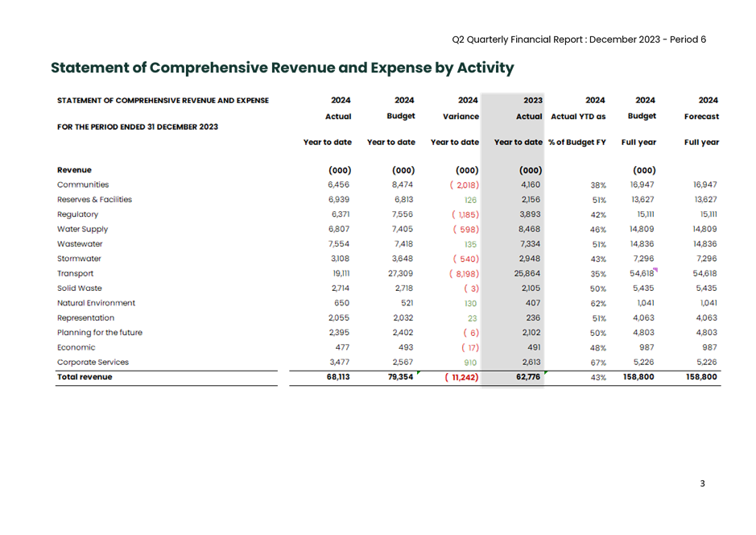Select Water Supply 2023 actual 8,468
The image size is (756, 535).
pos(530,229)
